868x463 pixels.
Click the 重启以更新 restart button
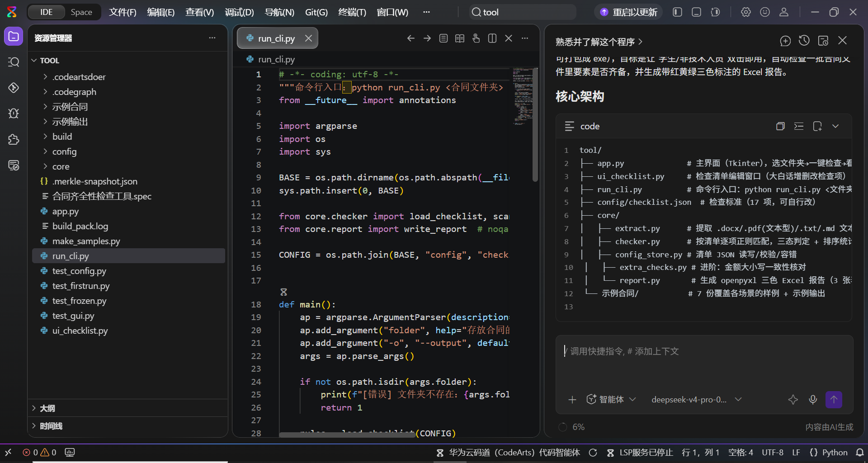point(628,12)
